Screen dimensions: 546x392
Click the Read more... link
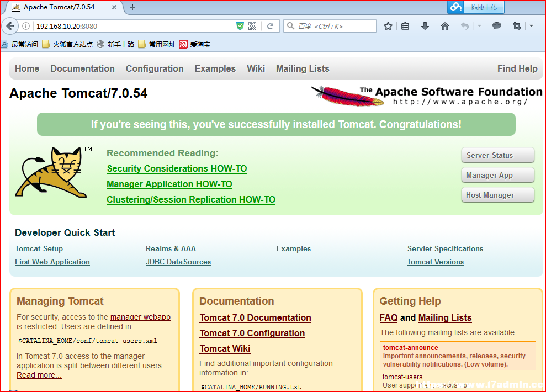click(39, 375)
